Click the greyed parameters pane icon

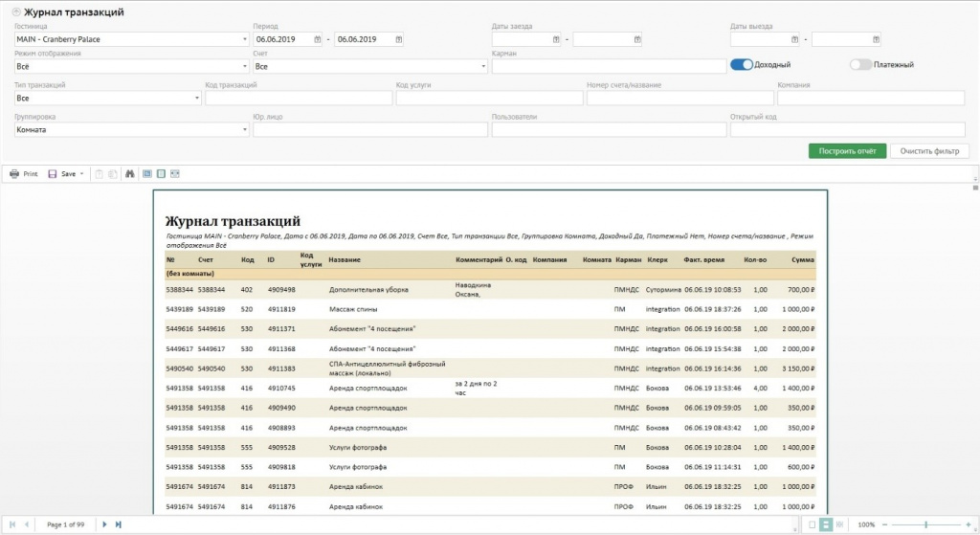113,174
